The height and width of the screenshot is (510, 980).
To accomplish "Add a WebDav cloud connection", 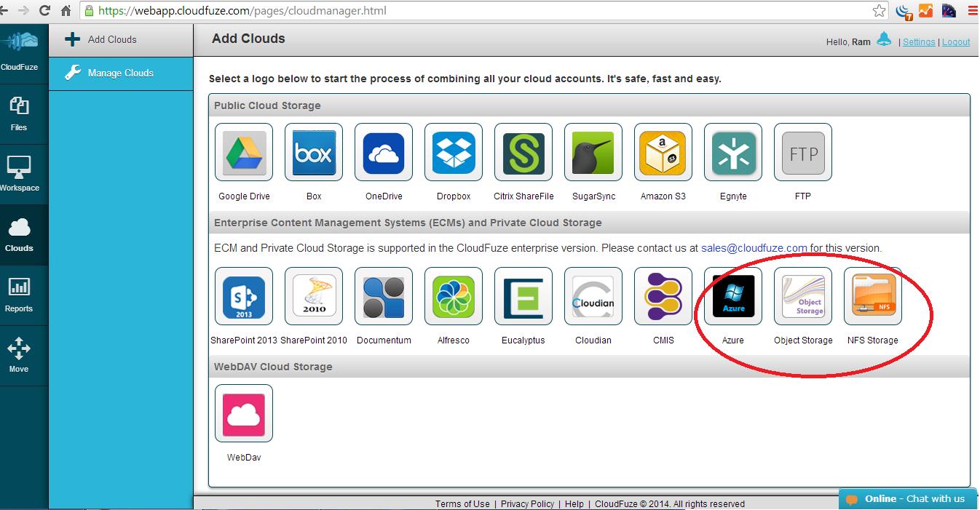I will coord(244,413).
